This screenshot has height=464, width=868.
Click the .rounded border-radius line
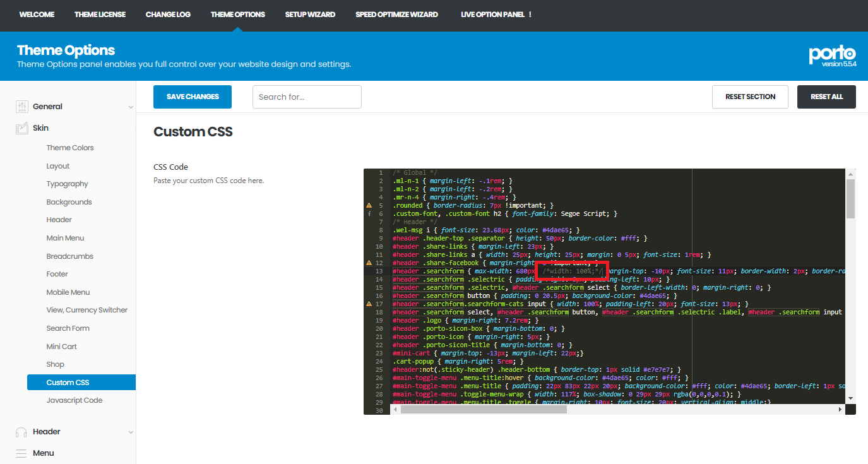pyautogui.click(x=473, y=205)
